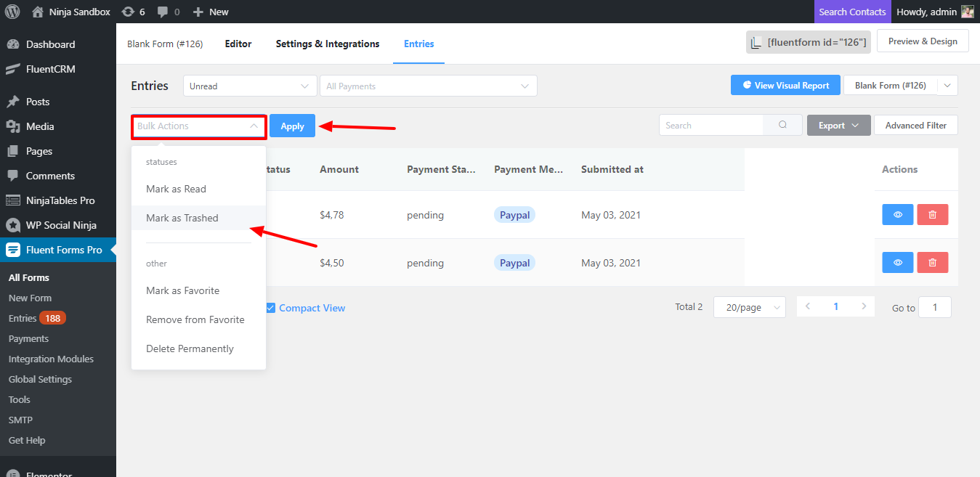Toggle the Compact View checkbox
The height and width of the screenshot is (477, 980).
[x=270, y=308]
